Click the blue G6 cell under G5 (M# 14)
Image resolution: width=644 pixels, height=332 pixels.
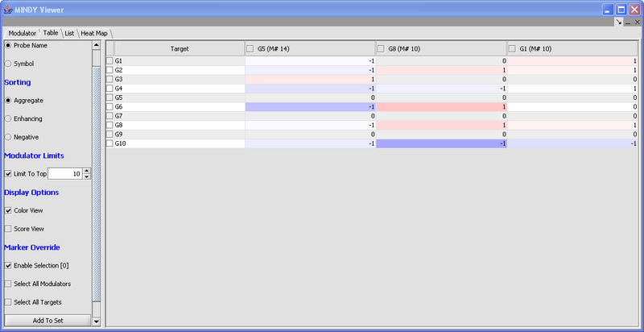[x=311, y=107]
